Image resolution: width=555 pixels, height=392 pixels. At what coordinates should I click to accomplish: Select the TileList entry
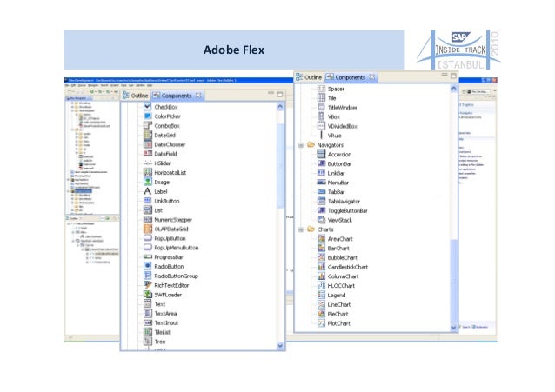pos(162,332)
